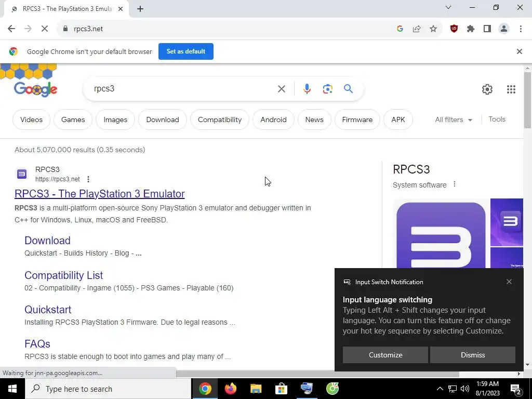532x399 pixels.
Task: Open a new browser tab
Action: (x=140, y=9)
